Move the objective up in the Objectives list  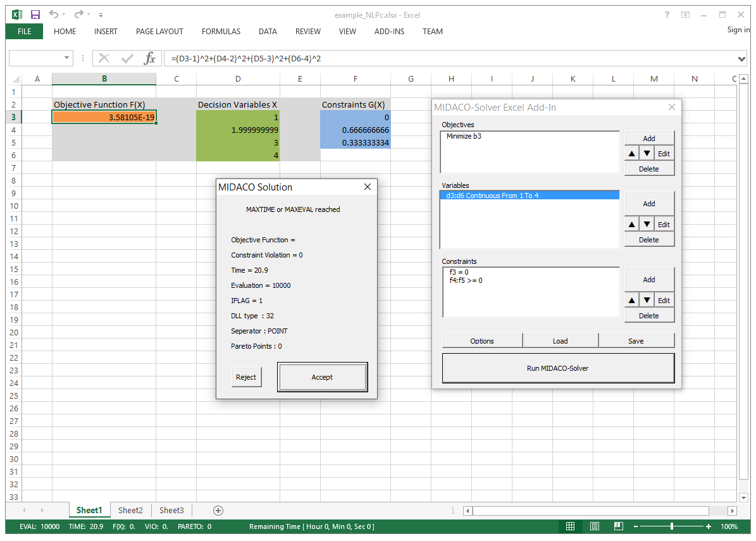pyautogui.click(x=631, y=154)
